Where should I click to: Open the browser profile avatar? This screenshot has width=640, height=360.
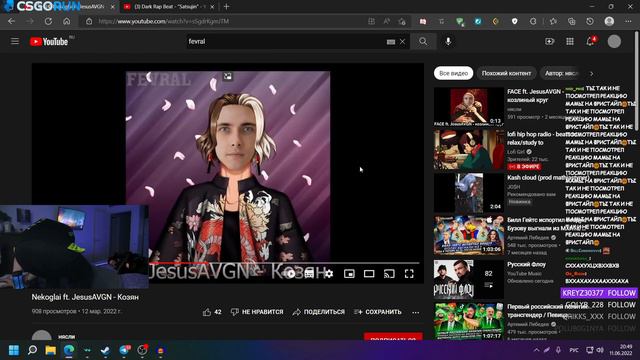pyautogui.click(x=609, y=21)
